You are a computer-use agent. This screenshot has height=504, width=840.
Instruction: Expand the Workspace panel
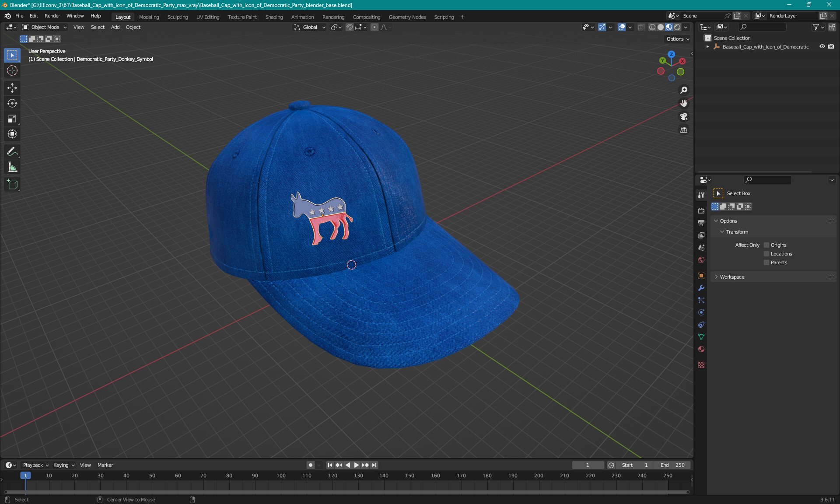coord(716,277)
